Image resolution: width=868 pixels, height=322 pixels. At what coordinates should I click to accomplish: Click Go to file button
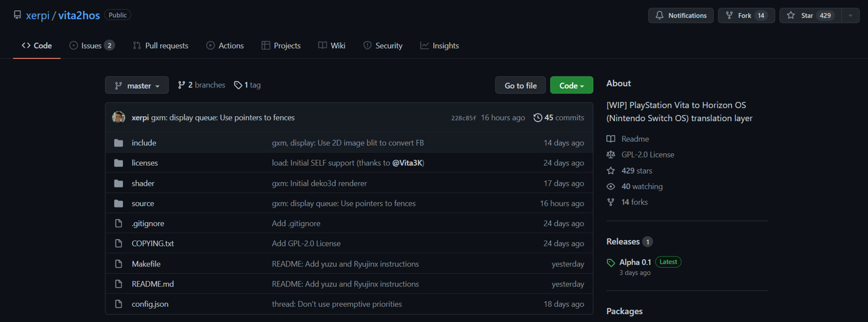pos(520,85)
